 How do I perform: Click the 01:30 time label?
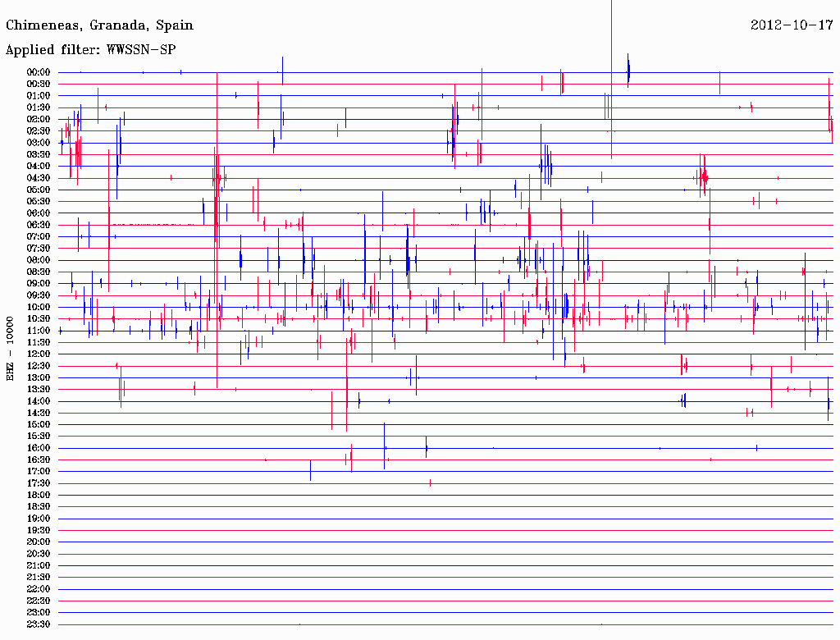click(x=39, y=107)
